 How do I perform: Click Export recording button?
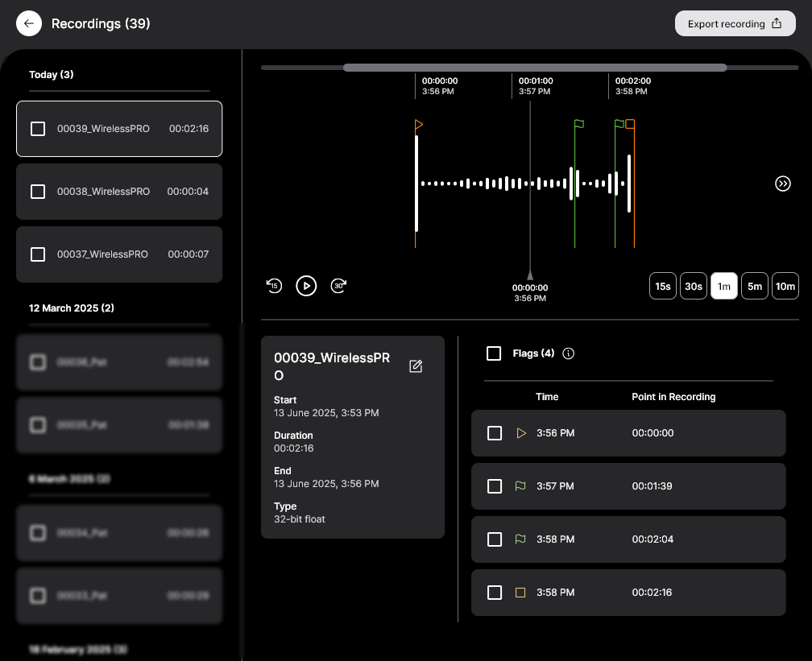coord(735,23)
